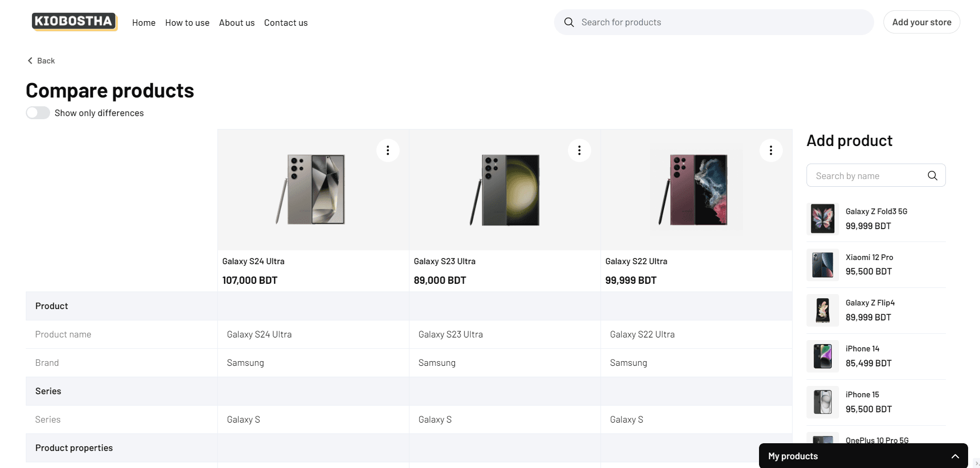Open the About us page
Image resolution: width=980 pixels, height=468 pixels.
coord(236,23)
